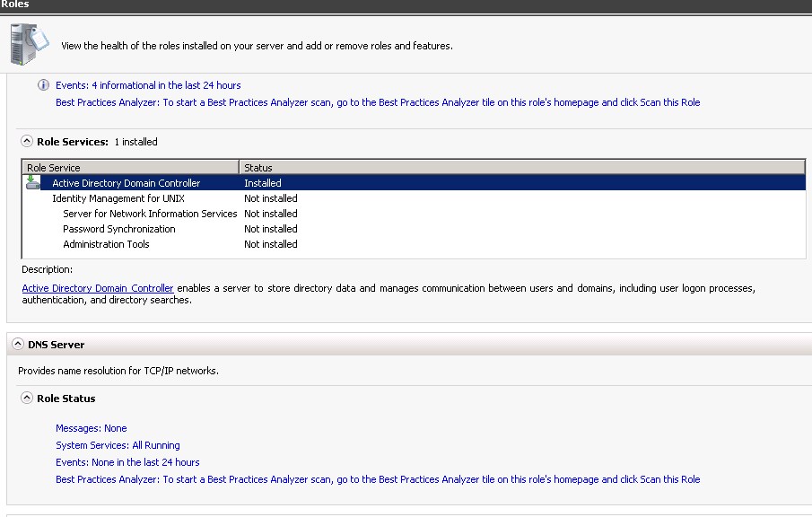Click the Role Status heading text
812x517 pixels.
point(65,399)
